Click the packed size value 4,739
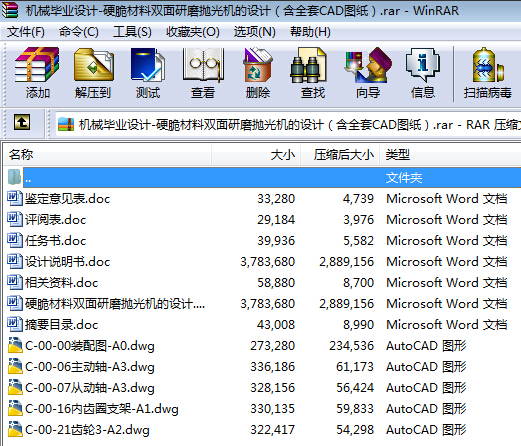Viewport: 521px width, 446px height. pyautogui.click(x=358, y=199)
